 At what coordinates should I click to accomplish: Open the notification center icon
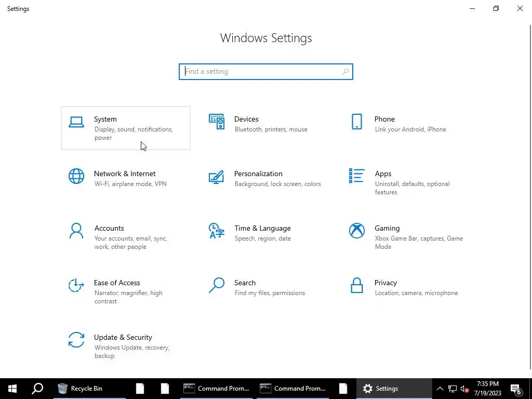(x=516, y=389)
